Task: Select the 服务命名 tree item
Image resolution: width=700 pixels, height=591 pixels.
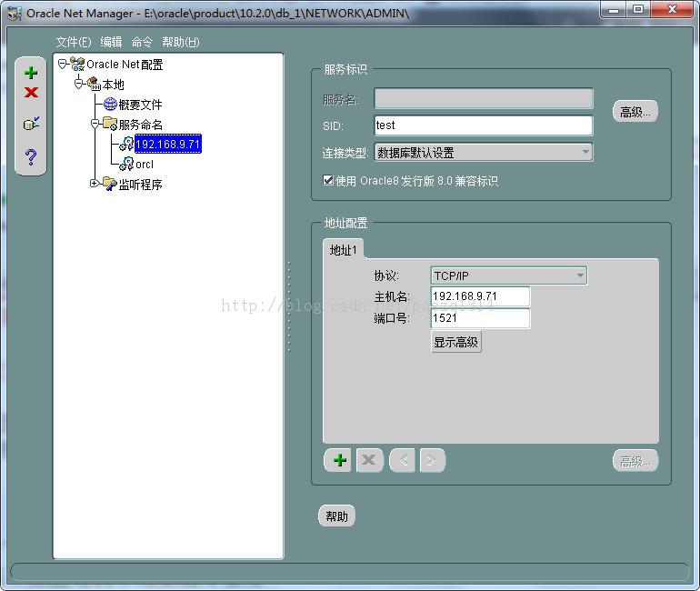Action: point(140,125)
